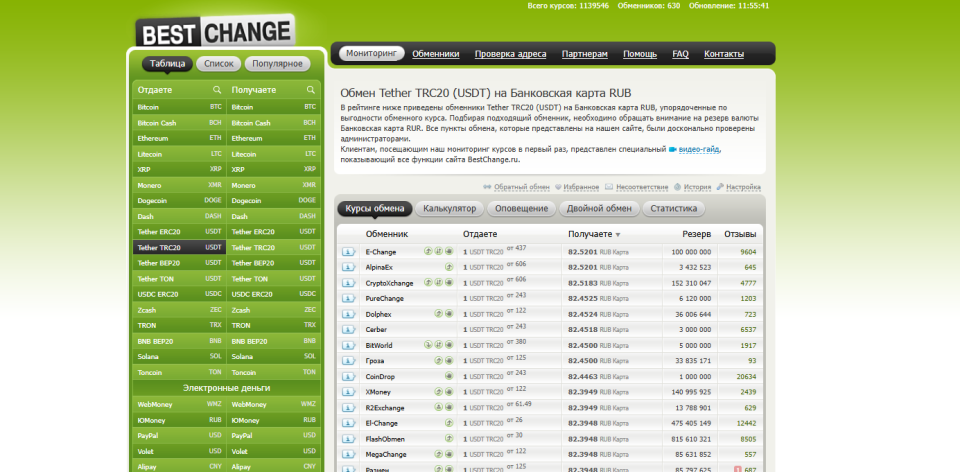Click the info icon beside E-Change row
The width and height of the screenshot is (960, 472).
coord(348,251)
